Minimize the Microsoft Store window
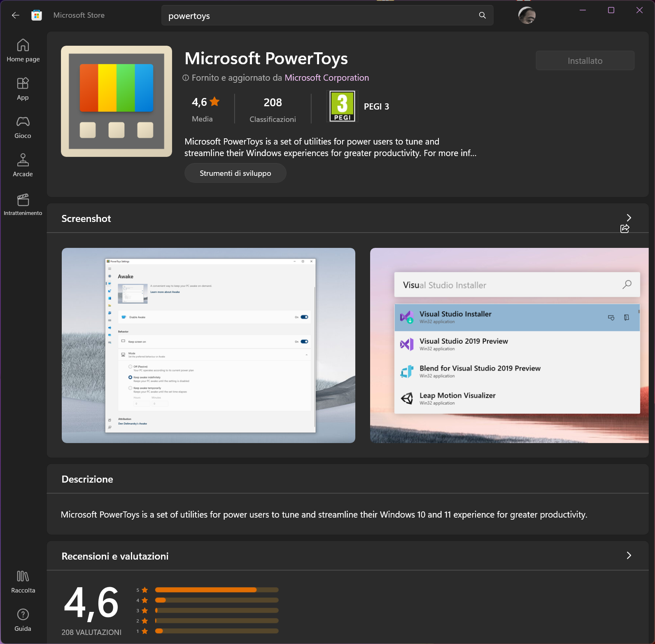Image resolution: width=655 pixels, height=644 pixels. pyautogui.click(x=583, y=10)
